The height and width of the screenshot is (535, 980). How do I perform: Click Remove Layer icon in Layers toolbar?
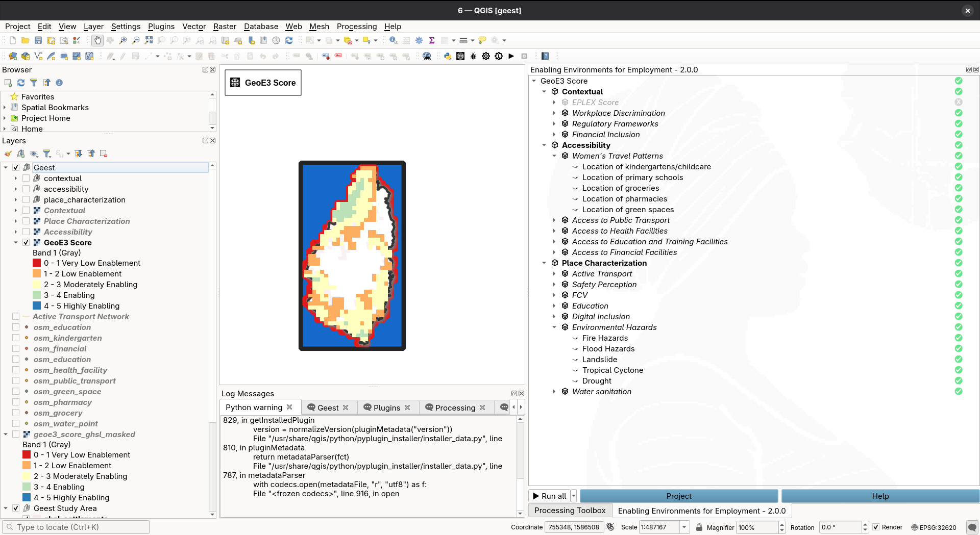(x=104, y=154)
